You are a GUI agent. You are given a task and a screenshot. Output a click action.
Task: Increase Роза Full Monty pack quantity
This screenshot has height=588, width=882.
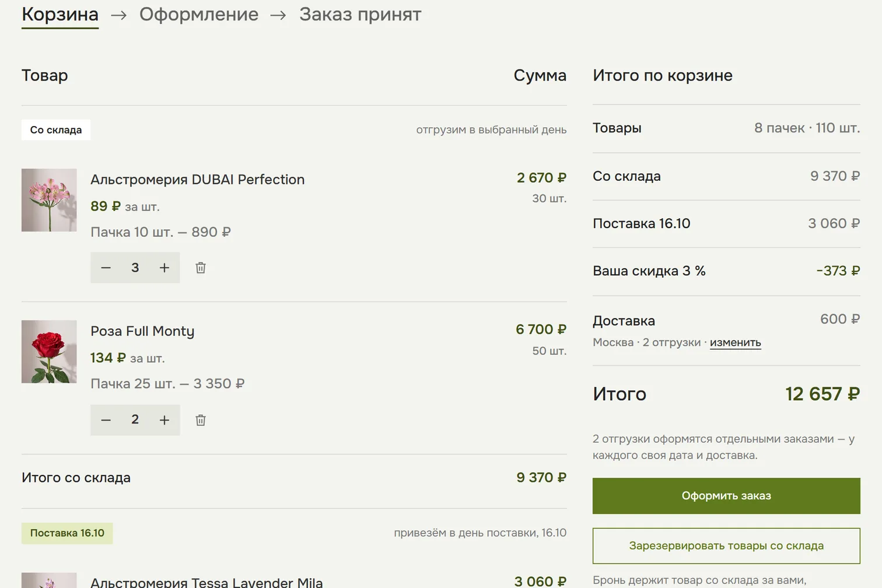click(x=164, y=420)
